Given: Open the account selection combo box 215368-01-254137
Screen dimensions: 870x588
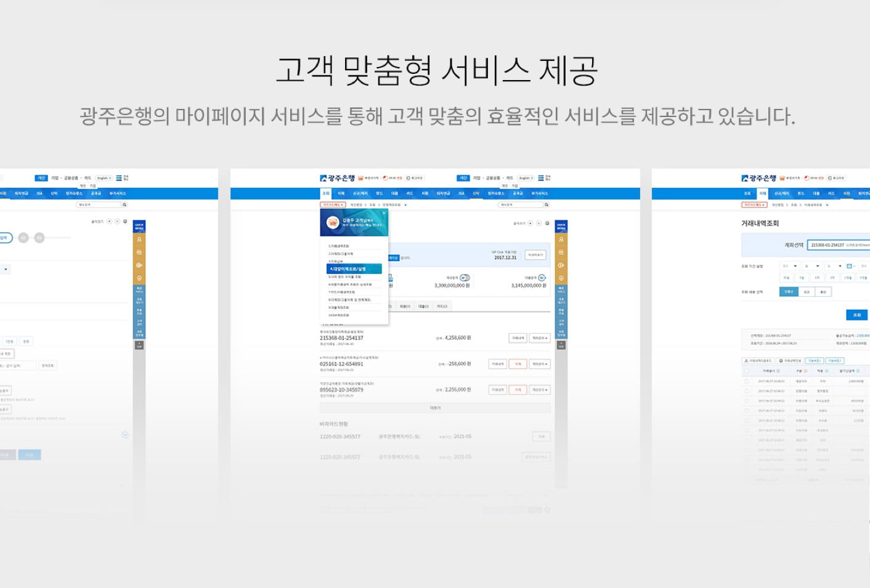Looking at the screenshot, I should (838, 245).
